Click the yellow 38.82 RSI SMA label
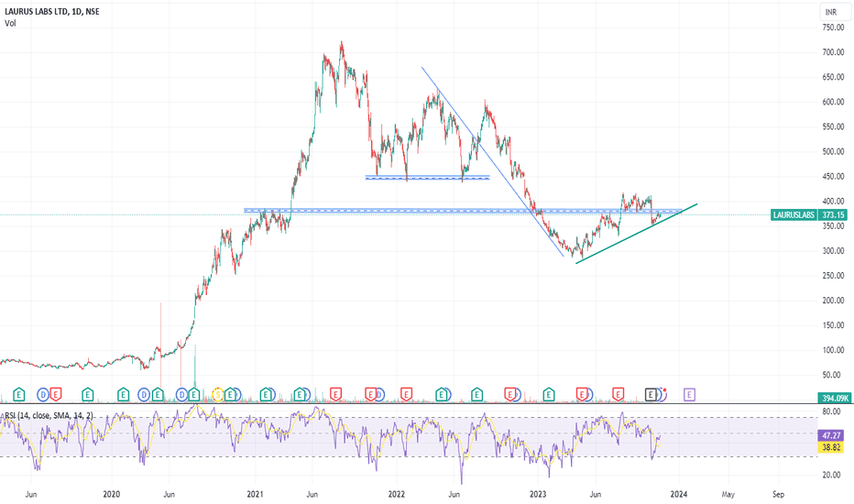Screen dimensions: 854x504 tap(831, 447)
